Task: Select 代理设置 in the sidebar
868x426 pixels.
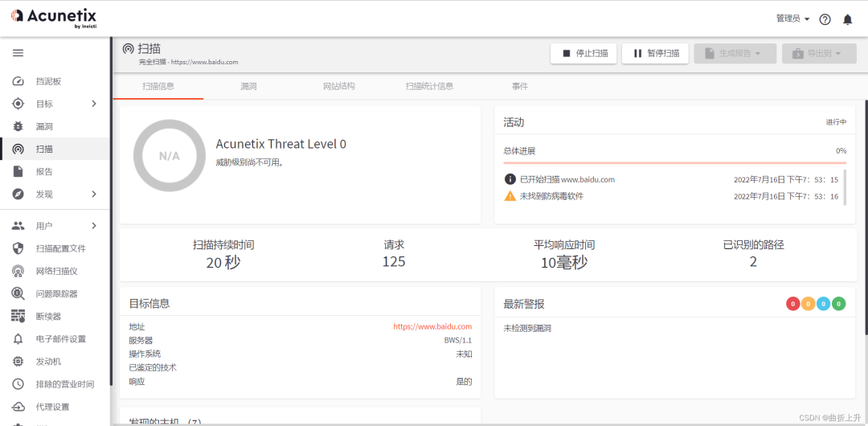Action: pyautogui.click(x=53, y=408)
